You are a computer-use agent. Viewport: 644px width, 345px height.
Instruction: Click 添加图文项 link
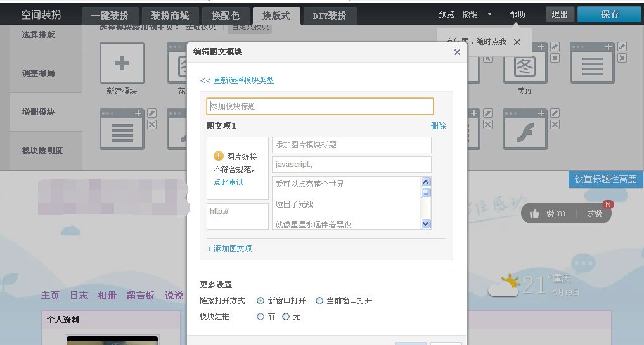click(229, 249)
